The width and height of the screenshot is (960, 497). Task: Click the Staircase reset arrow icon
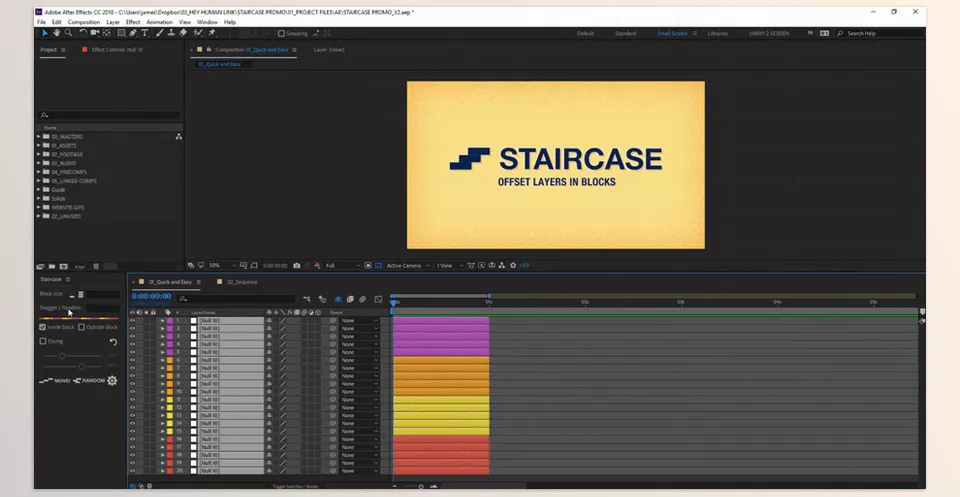(113, 342)
